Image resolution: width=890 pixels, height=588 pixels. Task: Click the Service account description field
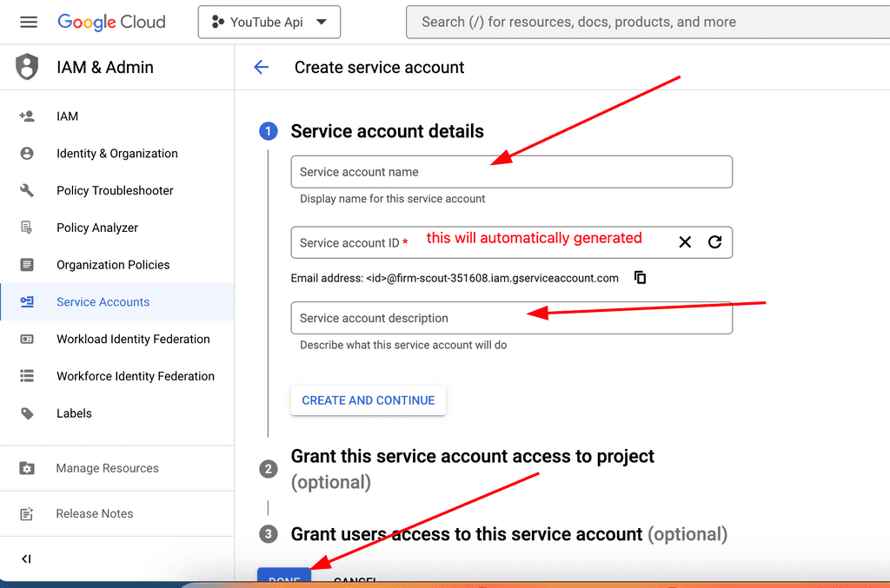click(511, 318)
